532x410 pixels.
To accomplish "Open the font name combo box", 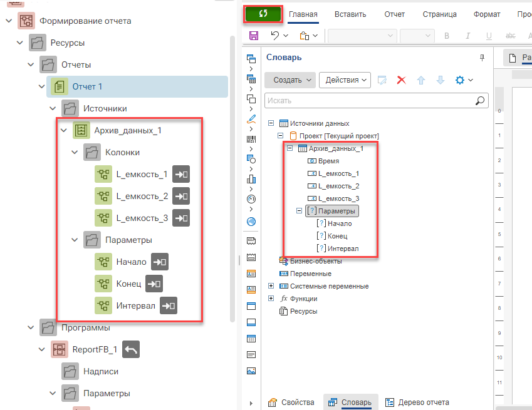I will pyautogui.click(x=362, y=36).
